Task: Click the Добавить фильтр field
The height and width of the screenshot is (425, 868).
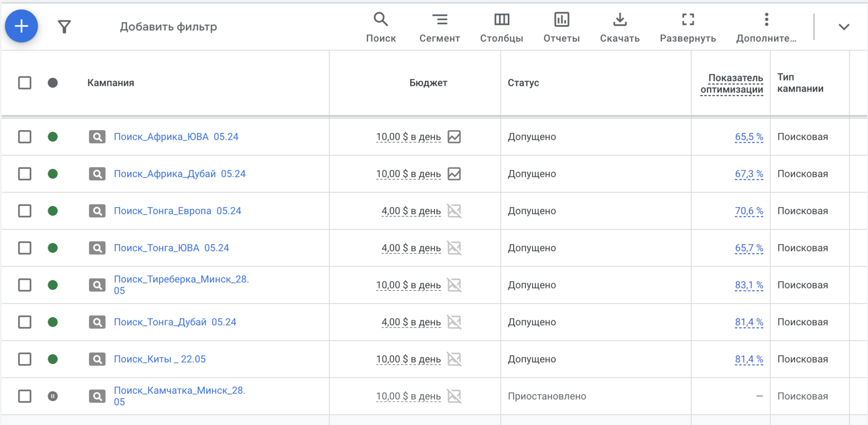Action: click(x=168, y=27)
